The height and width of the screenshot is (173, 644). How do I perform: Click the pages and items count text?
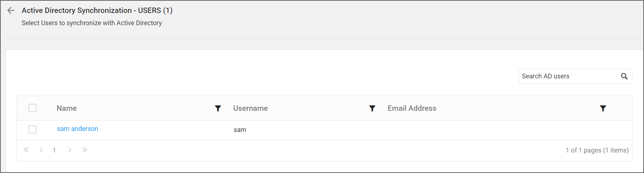click(597, 150)
